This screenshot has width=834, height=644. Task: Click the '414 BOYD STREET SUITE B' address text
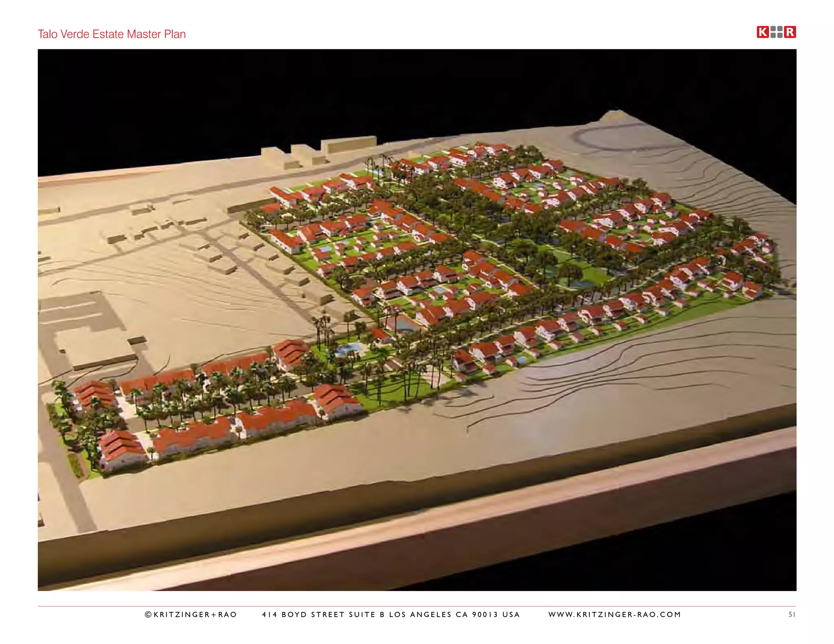click(x=323, y=614)
